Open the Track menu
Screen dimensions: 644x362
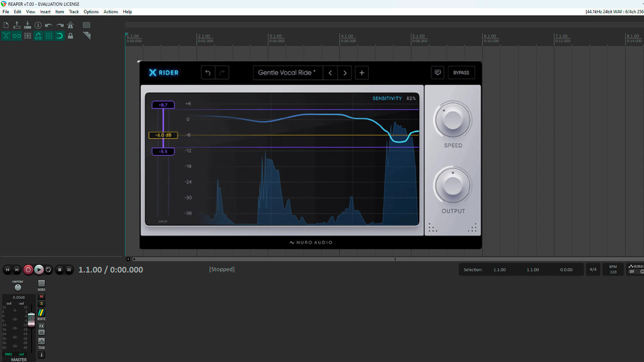click(x=74, y=12)
